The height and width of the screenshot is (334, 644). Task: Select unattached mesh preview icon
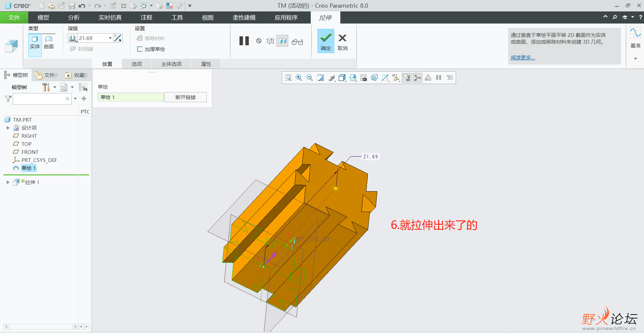270,41
